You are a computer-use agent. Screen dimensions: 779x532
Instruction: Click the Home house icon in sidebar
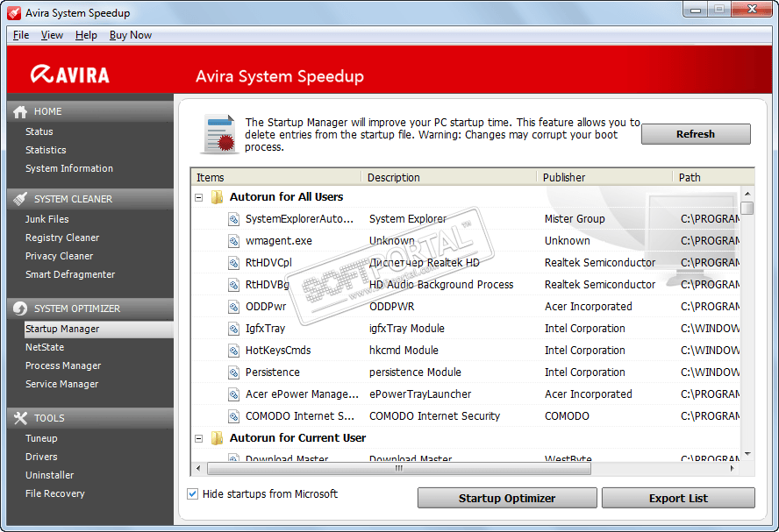pyautogui.click(x=20, y=112)
